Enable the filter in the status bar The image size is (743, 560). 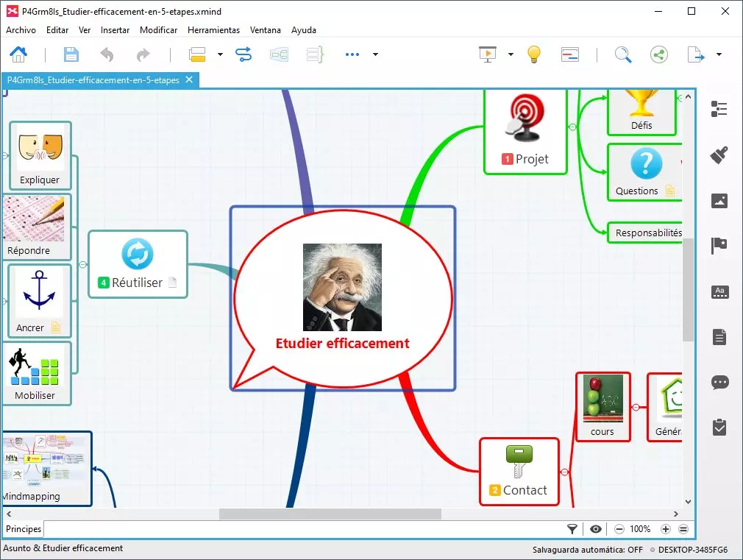click(x=572, y=528)
